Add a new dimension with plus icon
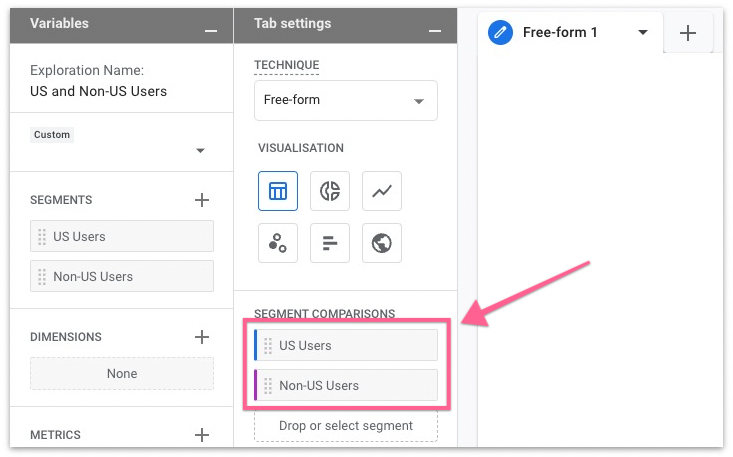Screen dimensions: 733x457 (201, 337)
